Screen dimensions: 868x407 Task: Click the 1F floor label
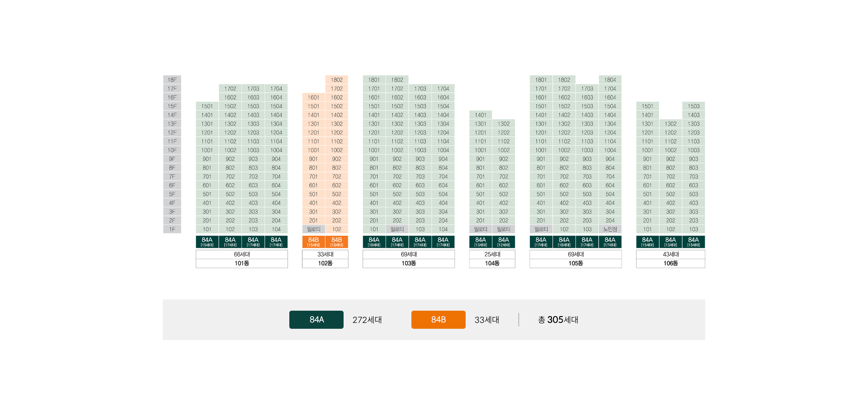pyautogui.click(x=172, y=229)
